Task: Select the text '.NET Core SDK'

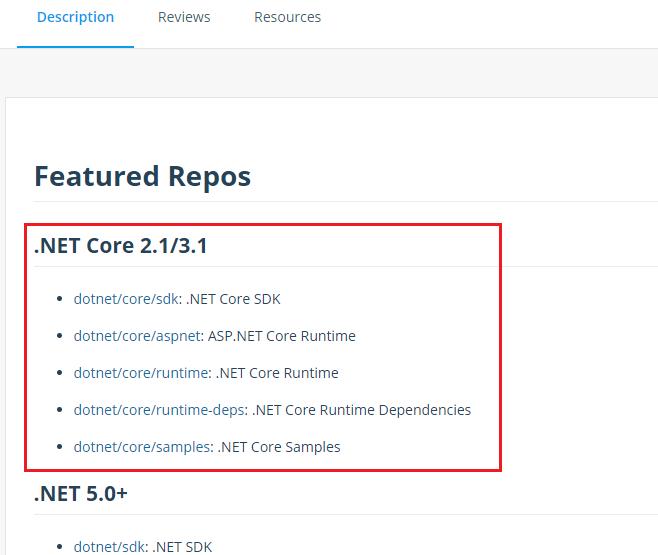Action: 233,299
